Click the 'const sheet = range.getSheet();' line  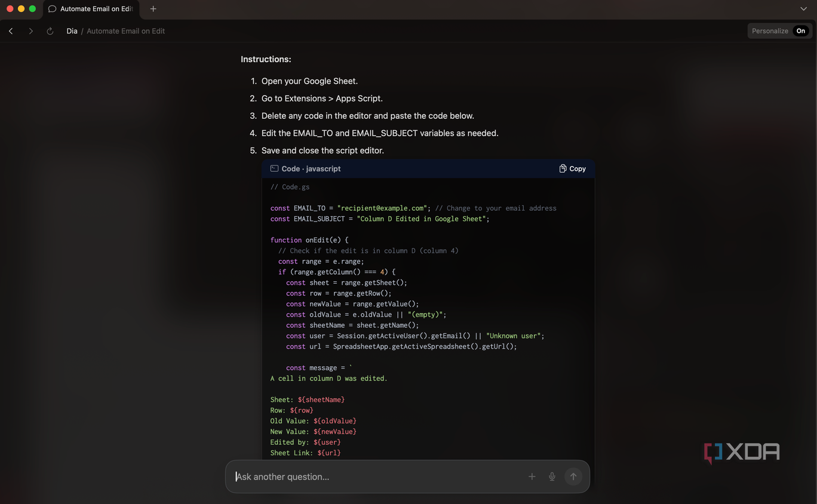346,283
